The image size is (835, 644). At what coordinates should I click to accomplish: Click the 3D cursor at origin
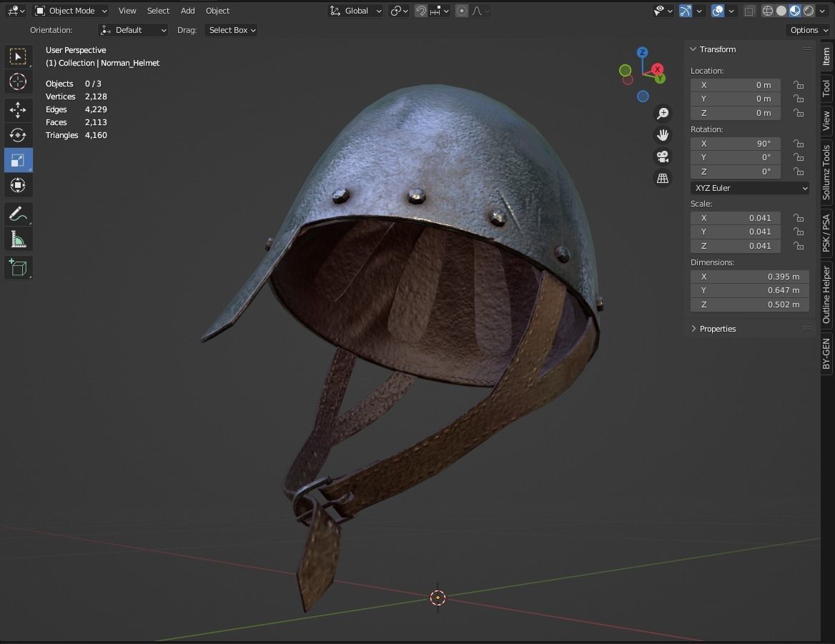point(438,598)
